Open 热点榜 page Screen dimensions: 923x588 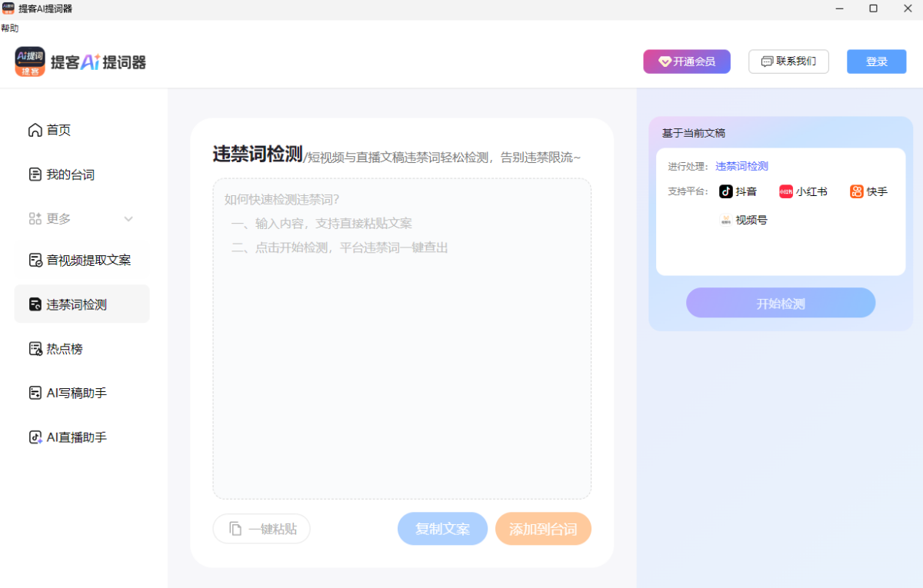(x=82, y=348)
